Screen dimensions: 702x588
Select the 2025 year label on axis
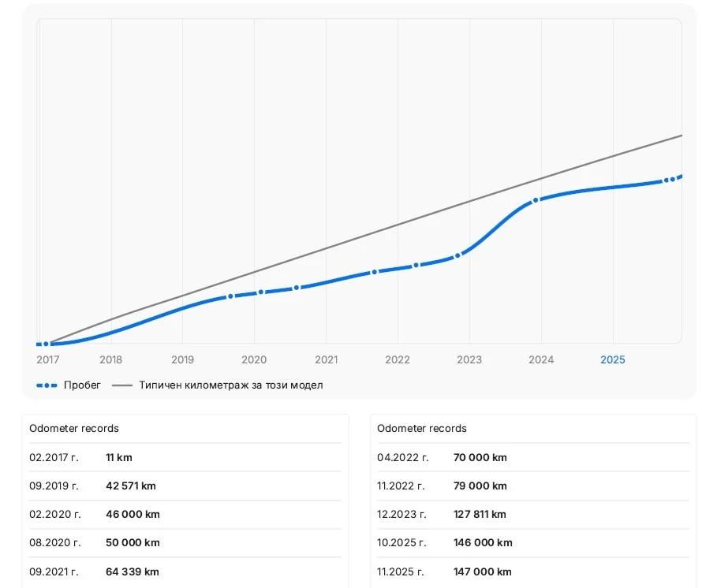612,360
